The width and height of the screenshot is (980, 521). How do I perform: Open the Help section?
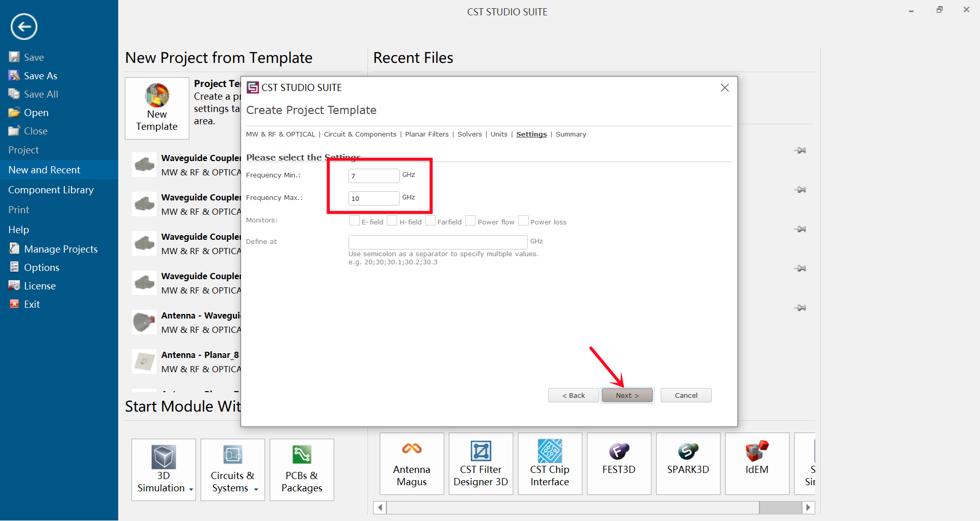[59, 230]
